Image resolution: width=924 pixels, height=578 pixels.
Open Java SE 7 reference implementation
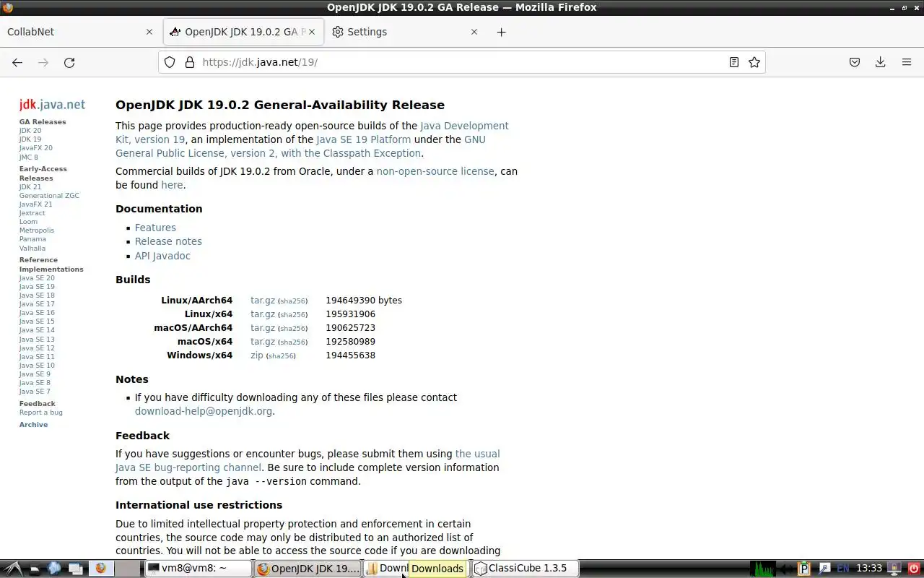coord(35,392)
